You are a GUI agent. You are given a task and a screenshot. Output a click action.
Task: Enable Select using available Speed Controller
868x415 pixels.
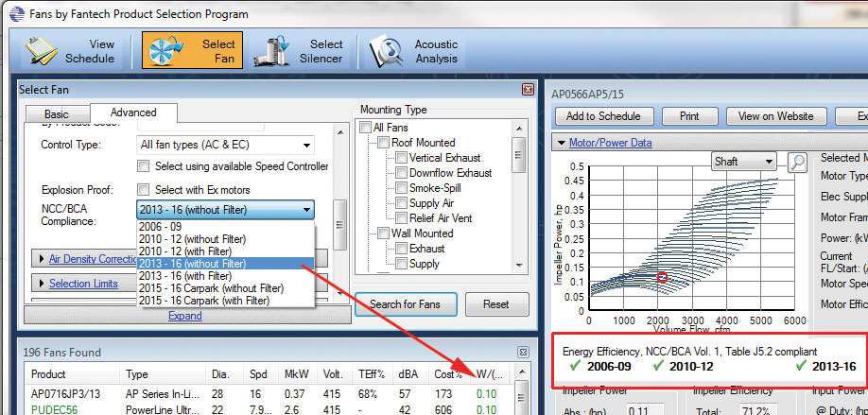pyautogui.click(x=144, y=166)
